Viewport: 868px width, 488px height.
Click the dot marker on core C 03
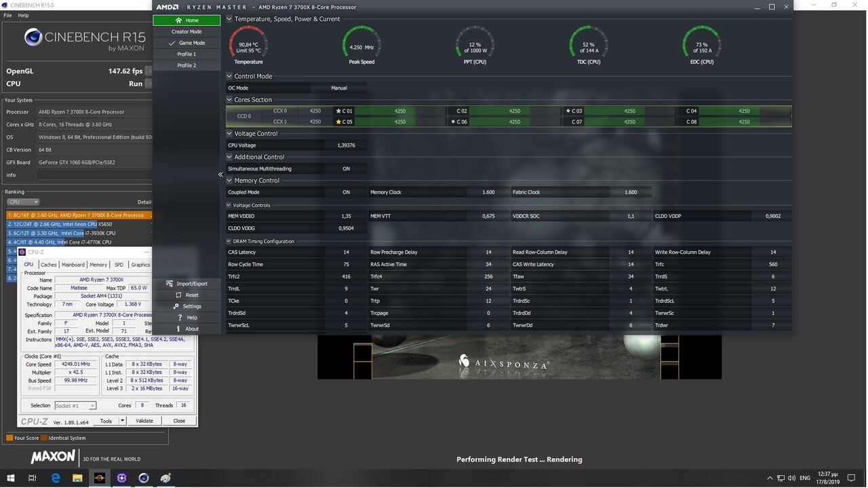[568, 111]
